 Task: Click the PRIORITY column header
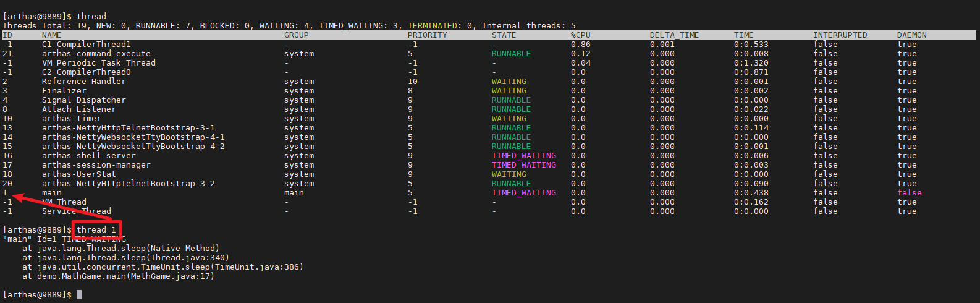tap(428, 35)
